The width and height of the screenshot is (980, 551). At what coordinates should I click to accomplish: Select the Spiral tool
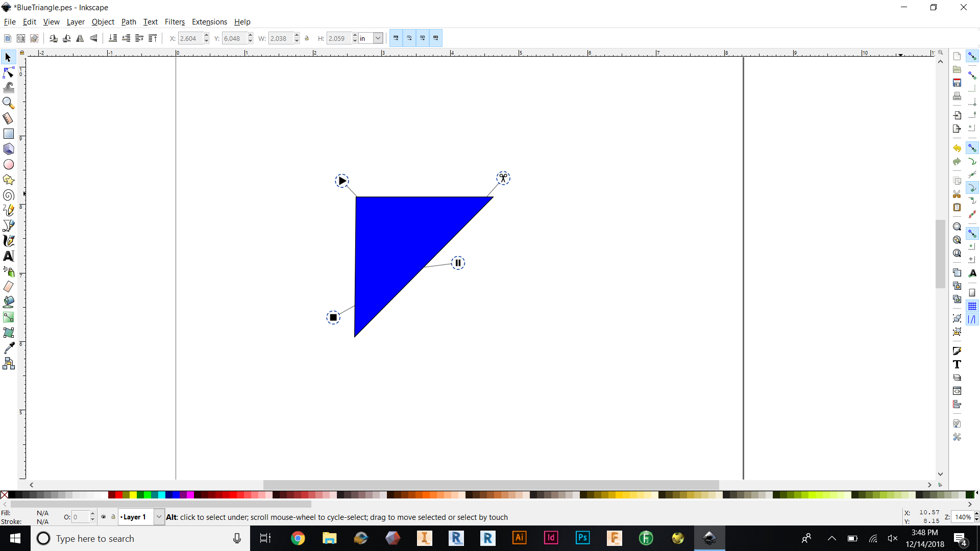click(9, 195)
